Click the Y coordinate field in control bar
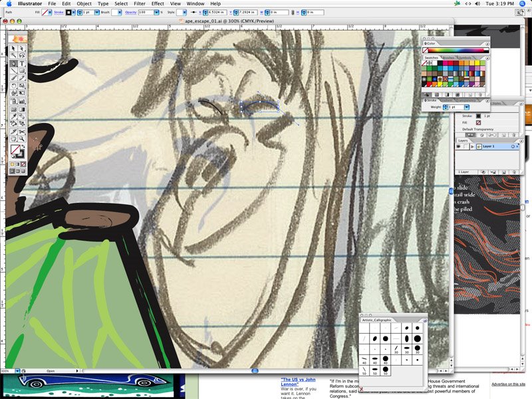Screen dimensions: 532x399 pos(247,13)
